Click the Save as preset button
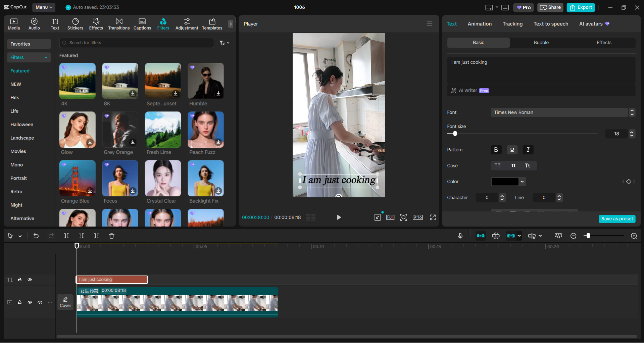This screenshot has width=644, height=343. [617, 218]
